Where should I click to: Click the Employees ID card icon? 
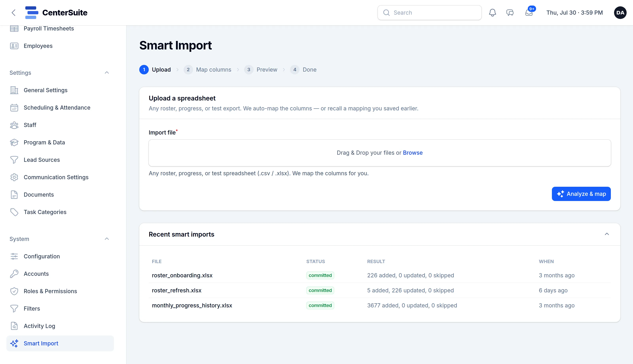[14, 46]
